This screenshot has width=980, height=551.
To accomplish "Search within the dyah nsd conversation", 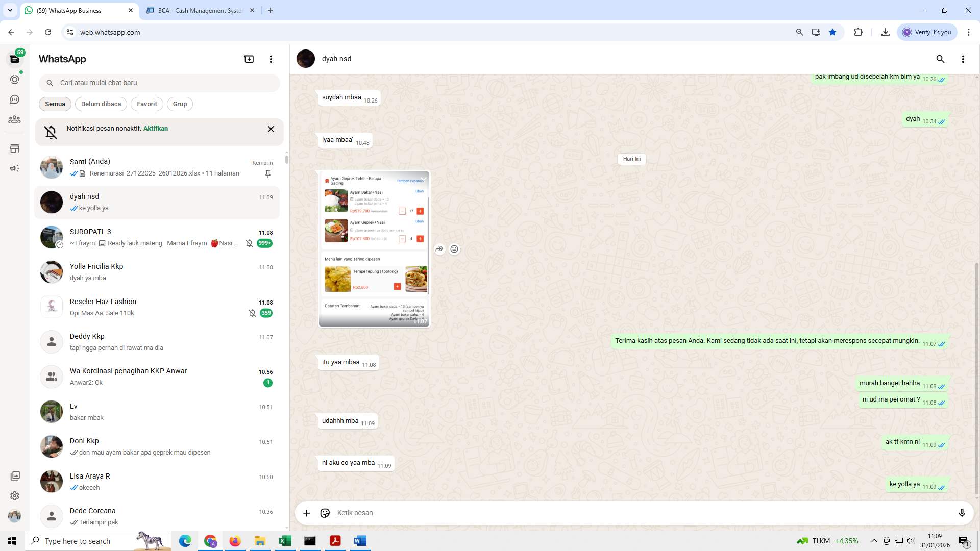I will click(x=941, y=59).
